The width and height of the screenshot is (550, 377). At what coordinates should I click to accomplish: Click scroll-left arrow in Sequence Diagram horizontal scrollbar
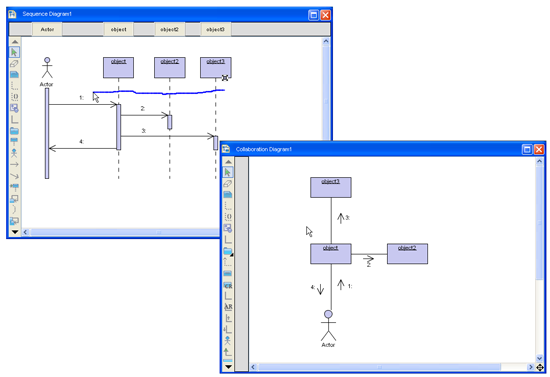25,232
